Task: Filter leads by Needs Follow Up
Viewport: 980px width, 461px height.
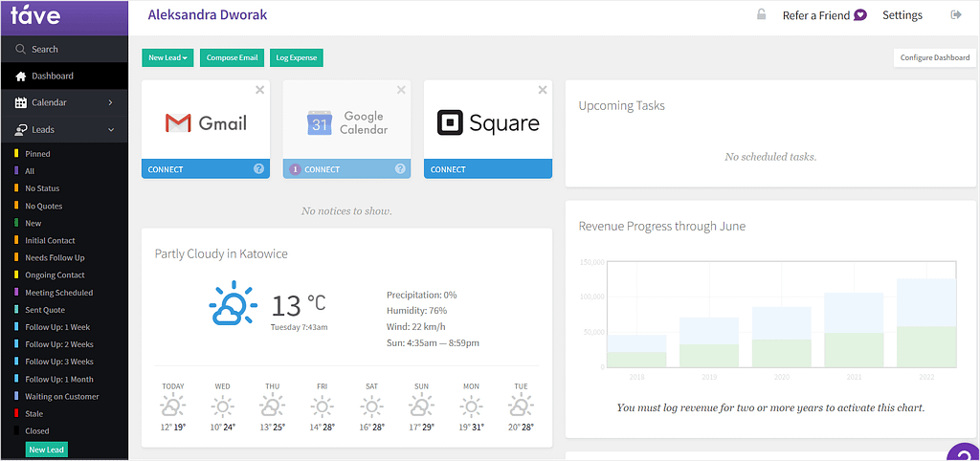Action: pyautogui.click(x=55, y=258)
